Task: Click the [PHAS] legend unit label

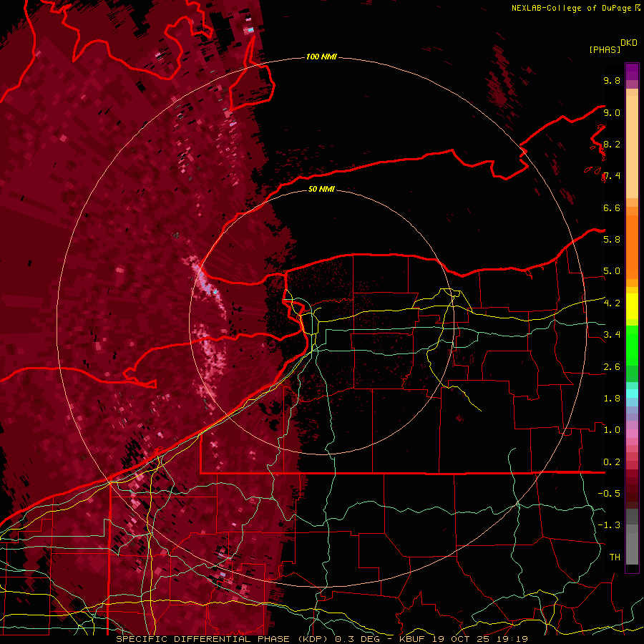Action: click(605, 49)
